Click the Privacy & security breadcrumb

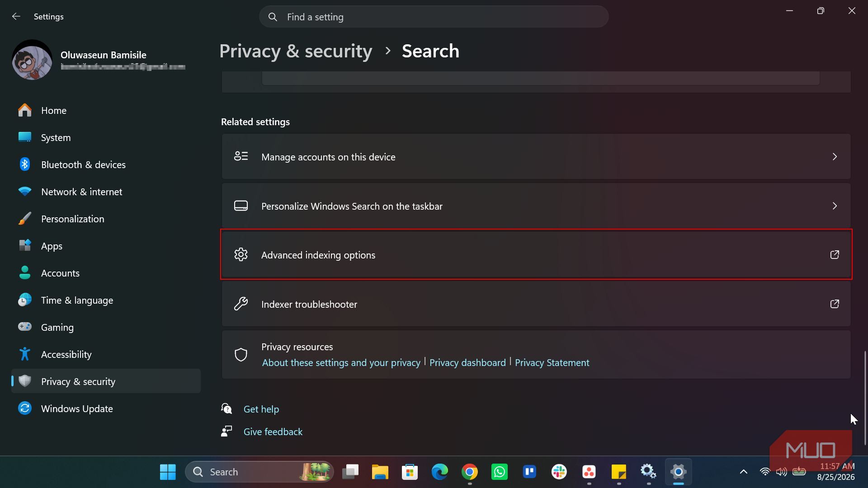coord(296,51)
